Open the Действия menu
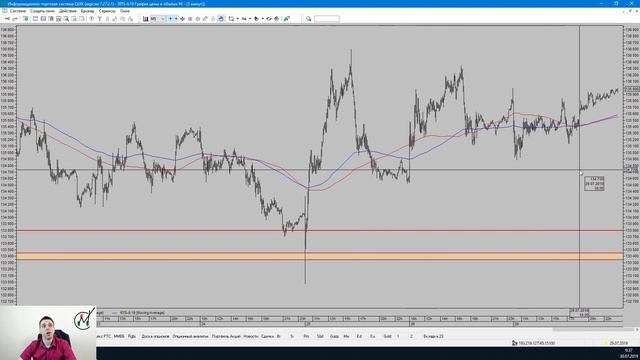The image size is (640, 360). pyautogui.click(x=67, y=11)
